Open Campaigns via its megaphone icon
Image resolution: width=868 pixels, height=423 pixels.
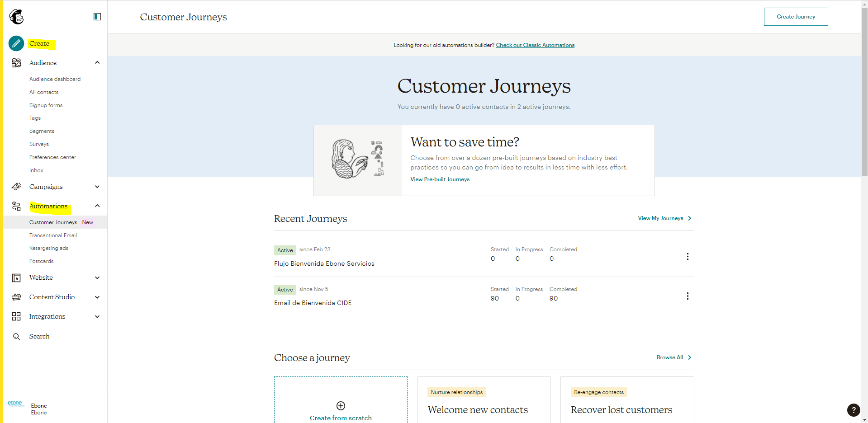click(x=16, y=187)
